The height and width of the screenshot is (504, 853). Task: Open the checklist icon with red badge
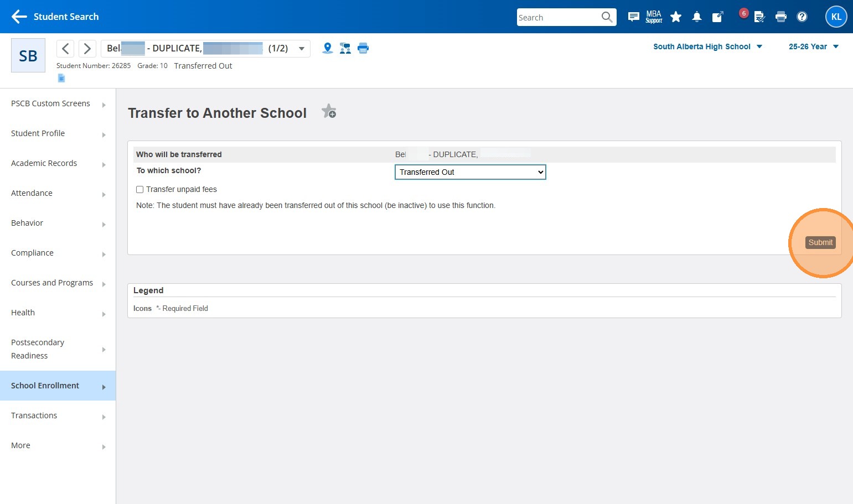[759, 17]
